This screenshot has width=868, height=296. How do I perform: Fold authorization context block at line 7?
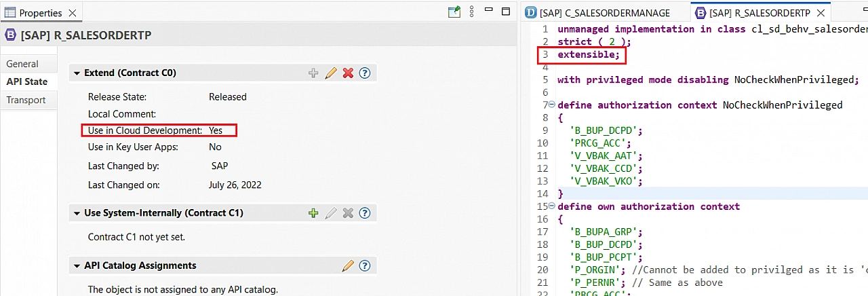[x=551, y=105]
